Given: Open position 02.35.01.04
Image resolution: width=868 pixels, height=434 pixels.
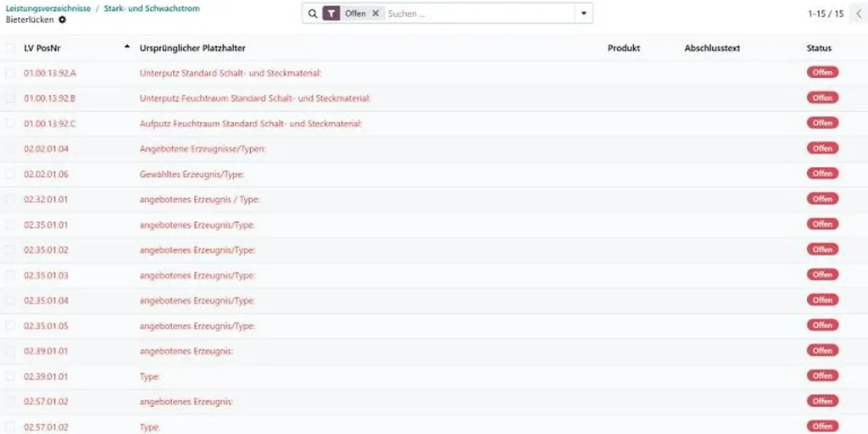Looking at the screenshot, I should tap(46, 301).
